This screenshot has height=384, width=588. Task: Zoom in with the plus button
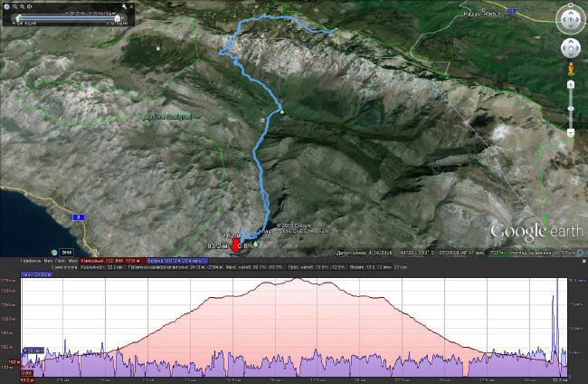click(571, 84)
